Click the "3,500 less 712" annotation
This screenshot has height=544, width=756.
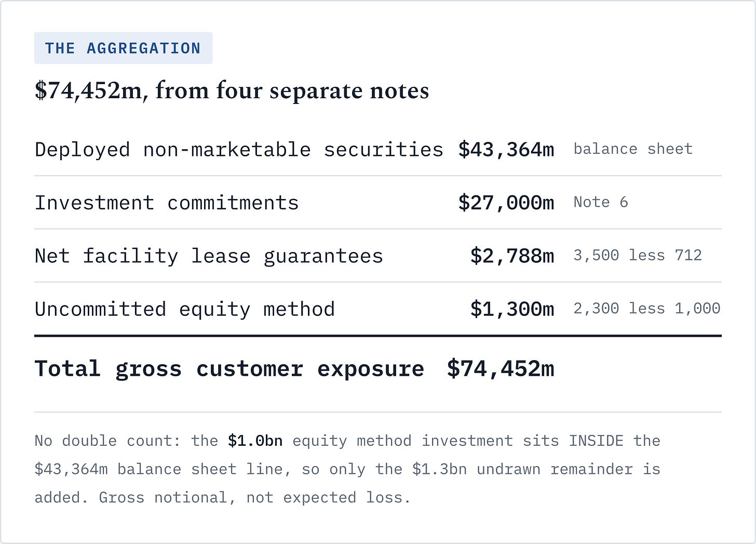pos(638,255)
